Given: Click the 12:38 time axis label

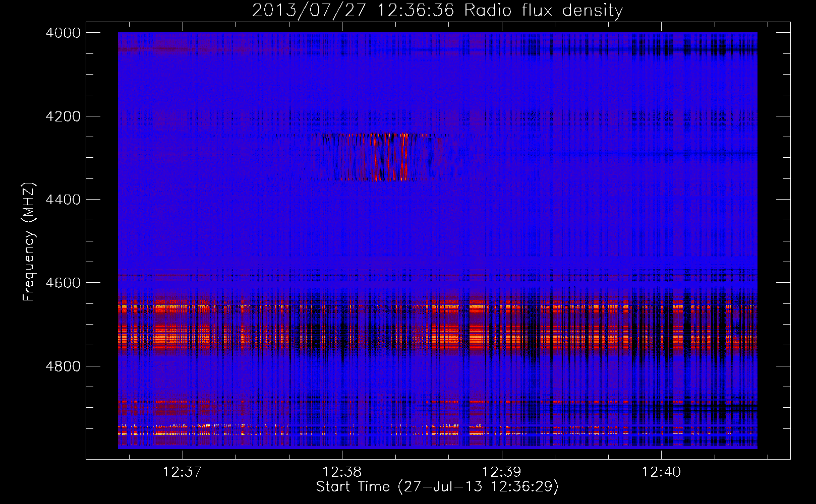Looking at the screenshot, I should 342,472.
